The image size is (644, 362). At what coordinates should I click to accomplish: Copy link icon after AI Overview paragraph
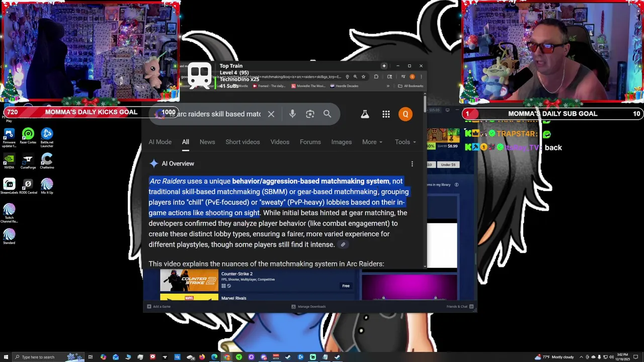[x=343, y=245]
